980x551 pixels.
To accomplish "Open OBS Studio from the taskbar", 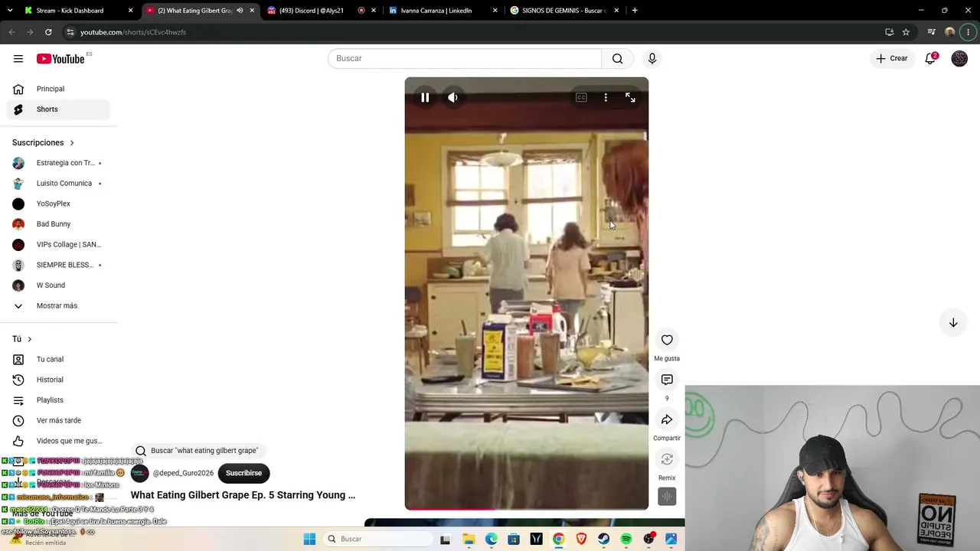I will (649, 539).
